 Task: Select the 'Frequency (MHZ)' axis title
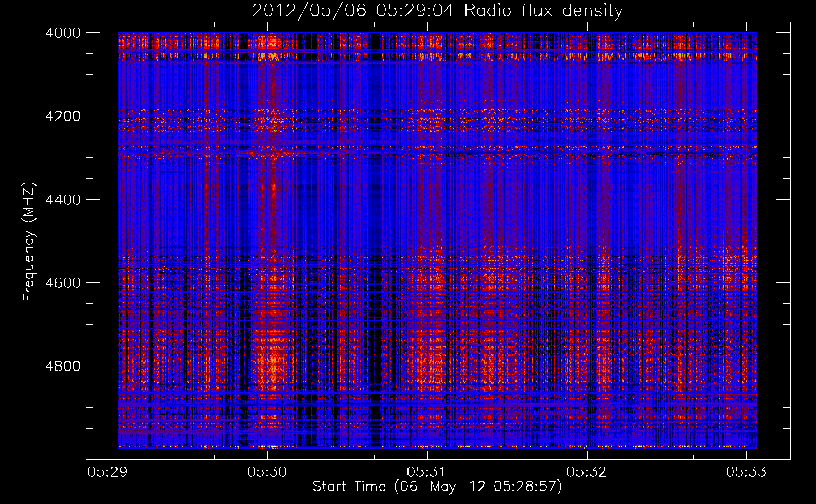(x=29, y=242)
